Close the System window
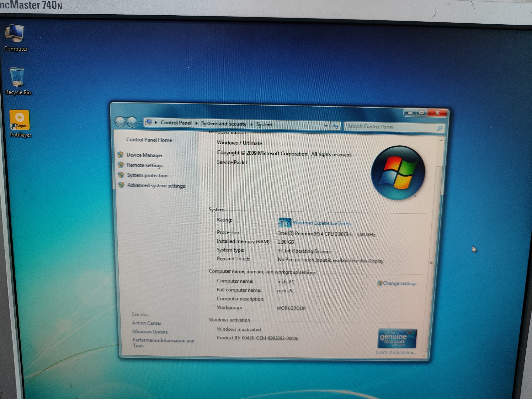This screenshot has width=532, height=399. click(437, 113)
